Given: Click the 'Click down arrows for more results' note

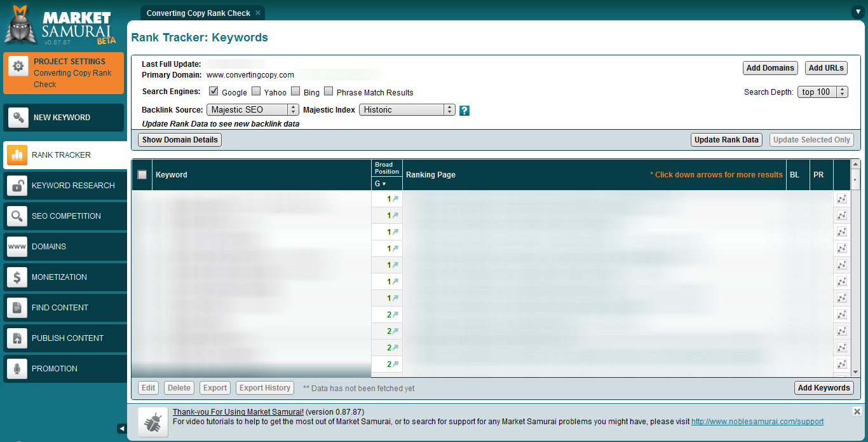Looking at the screenshot, I should pos(716,175).
